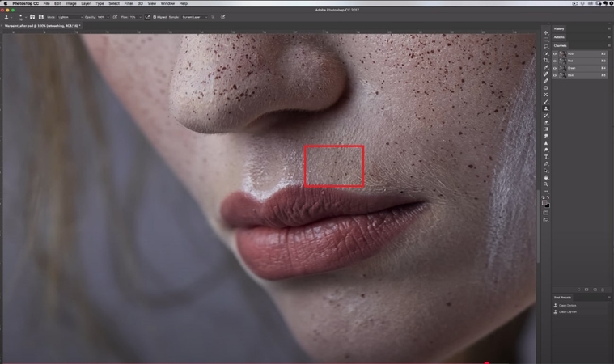Delete current channel with trash icon

click(603, 290)
